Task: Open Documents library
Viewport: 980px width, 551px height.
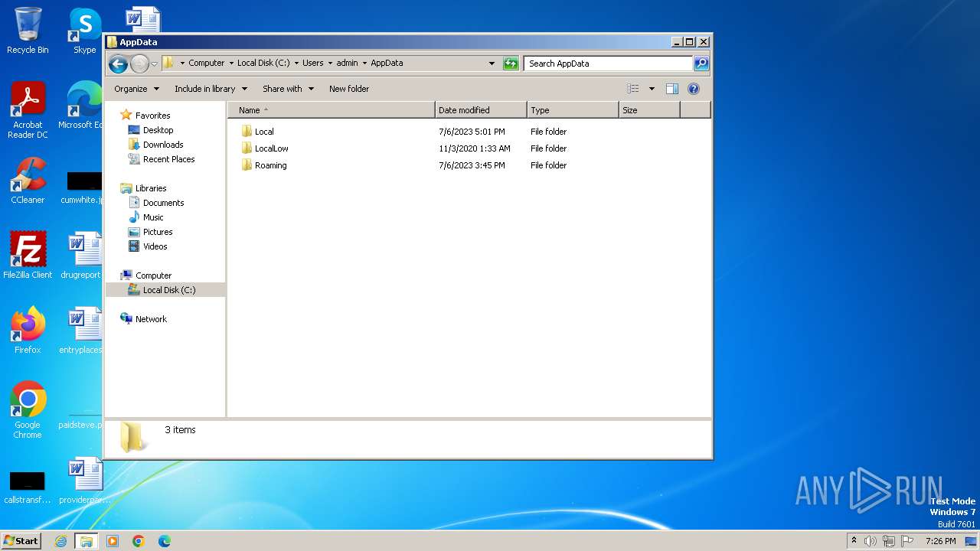Action: point(163,203)
